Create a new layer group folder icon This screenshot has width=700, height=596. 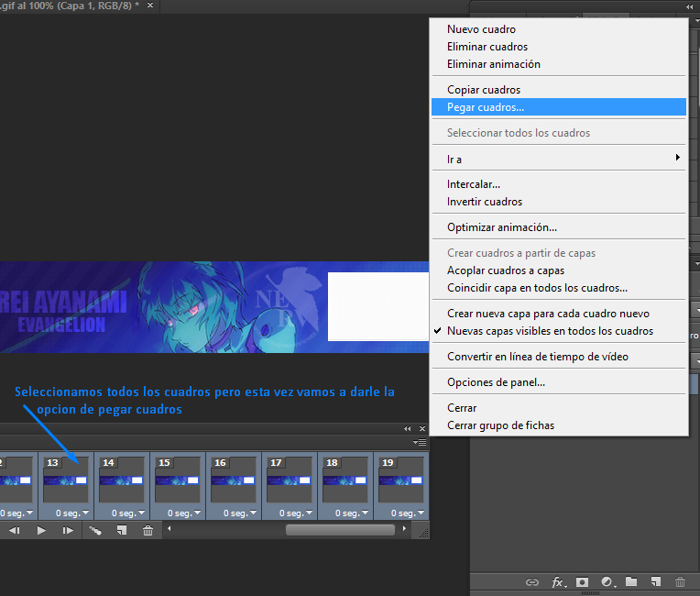click(631, 581)
